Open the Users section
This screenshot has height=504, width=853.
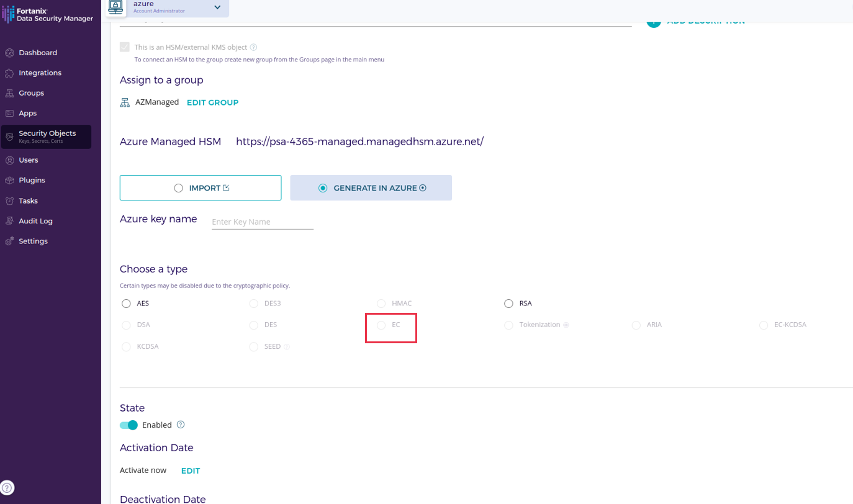[x=28, y=160]
